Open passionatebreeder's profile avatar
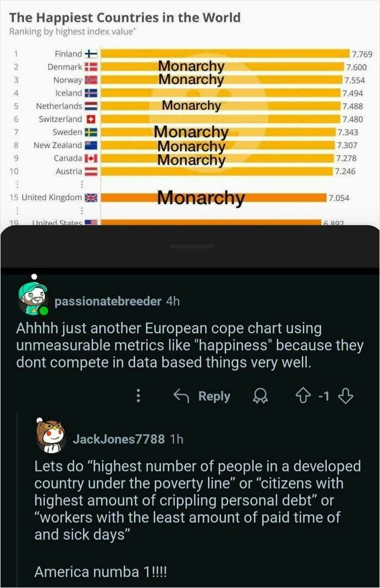Image resolution: width=380 pixels, height=588 pixels. tap(34, 299)
